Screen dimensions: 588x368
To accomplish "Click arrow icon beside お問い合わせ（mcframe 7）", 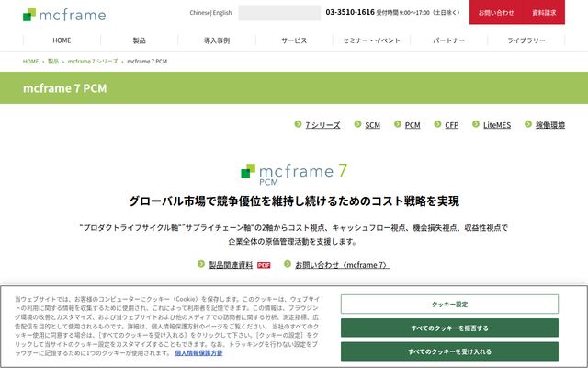I will [288, 264].
